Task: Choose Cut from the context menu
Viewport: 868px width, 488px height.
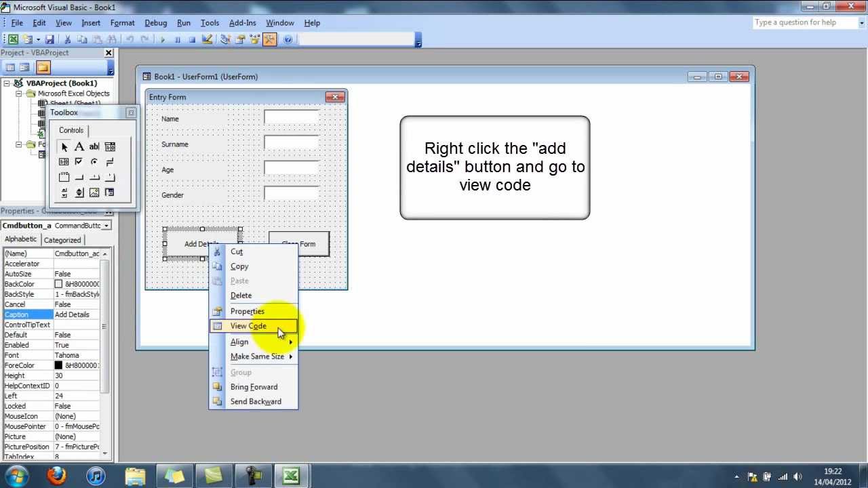Action: [254, 251]
